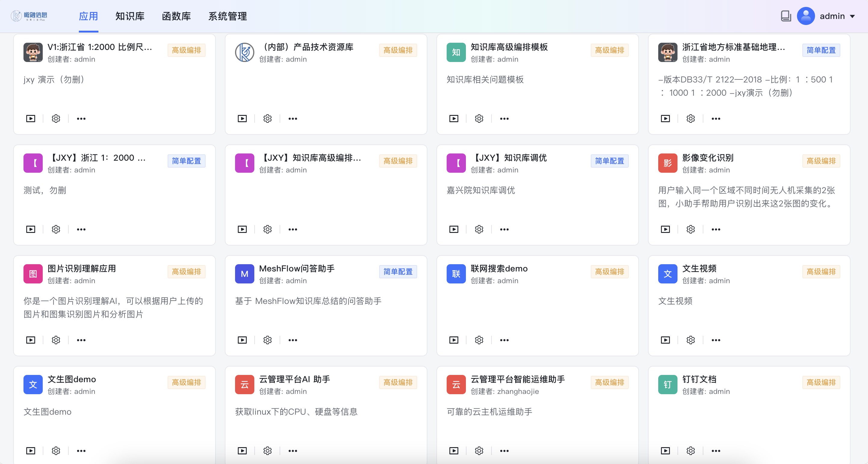Screen dimensions: 868x464
Task: Open settings for MeshFlow问答助手
Action: (267, 340)
